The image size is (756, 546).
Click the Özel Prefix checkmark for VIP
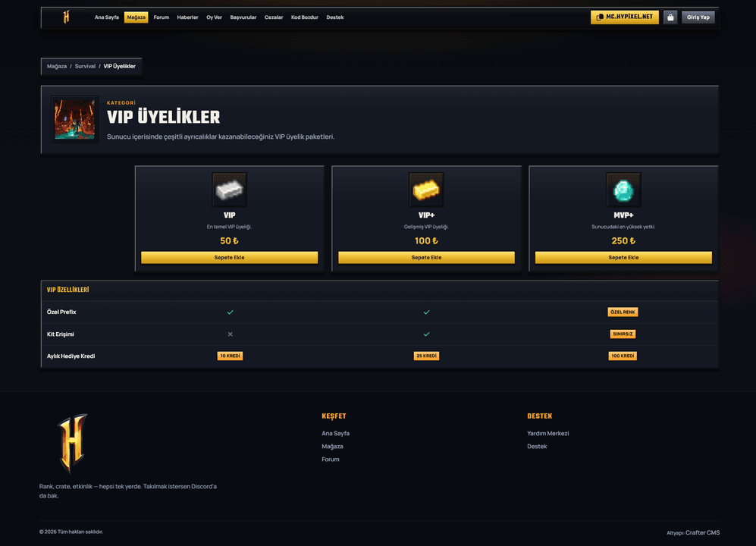(x=230, y=312)
